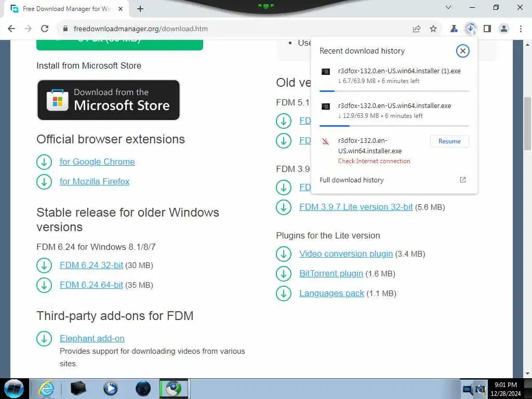The height and width of the screenshot is (399, 532).
Task: Click download icon beside for Google Chrome
Action: [44, 162]
